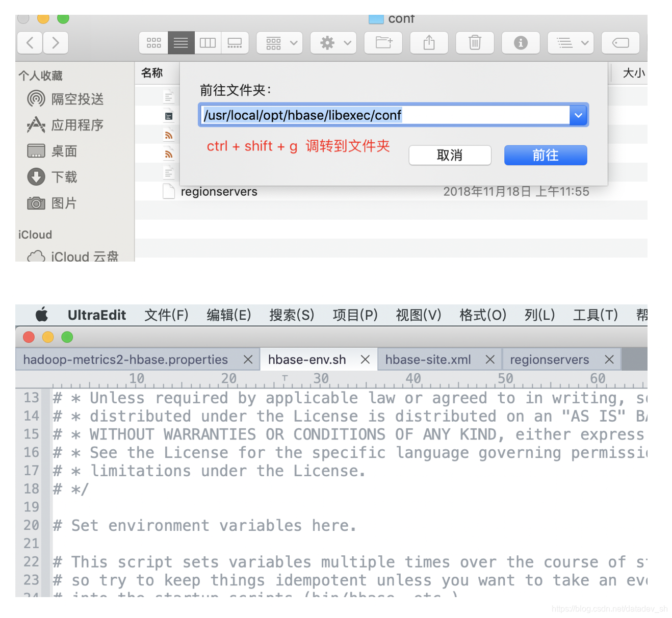Close the regionservers tab
The image size is (672, 618).
pos(609,359)
